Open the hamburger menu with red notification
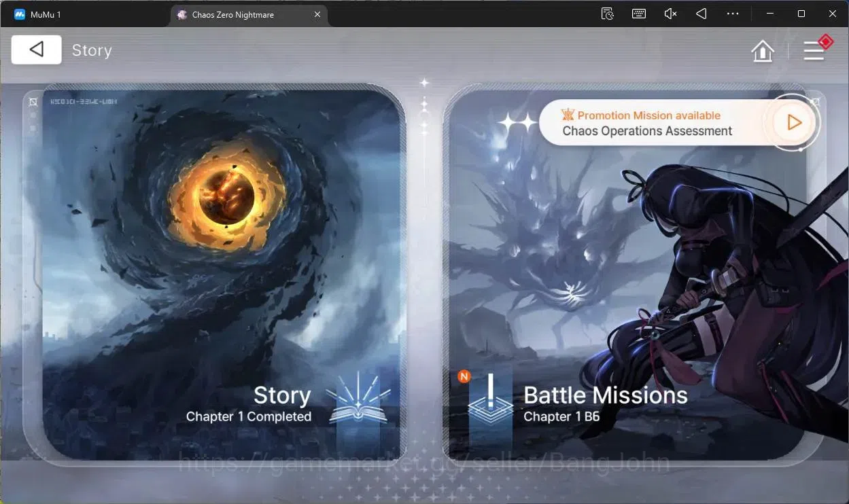Viewport: 849px width, 504px height. pyautogui.click(x=814, y=50)
